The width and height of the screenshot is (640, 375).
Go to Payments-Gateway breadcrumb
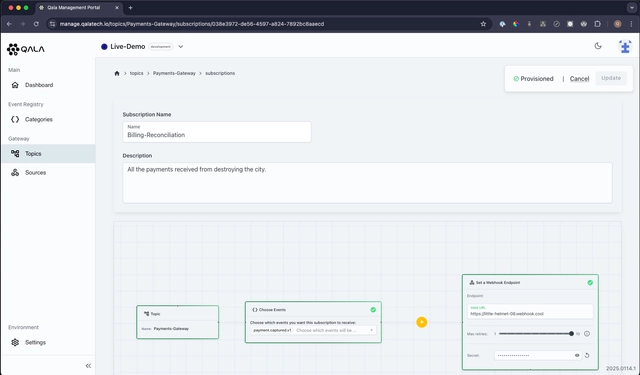point(174,73)
